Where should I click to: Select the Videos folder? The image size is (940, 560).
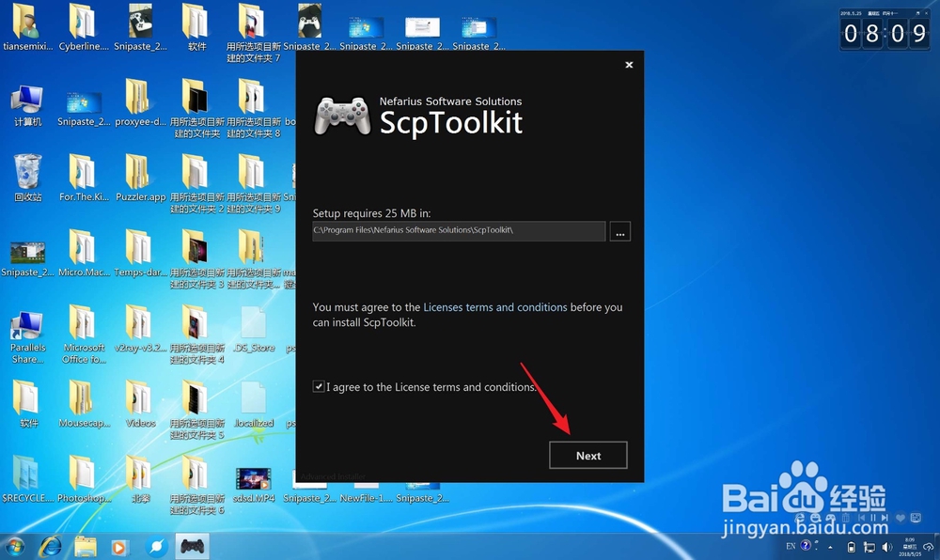coord(140,404)
